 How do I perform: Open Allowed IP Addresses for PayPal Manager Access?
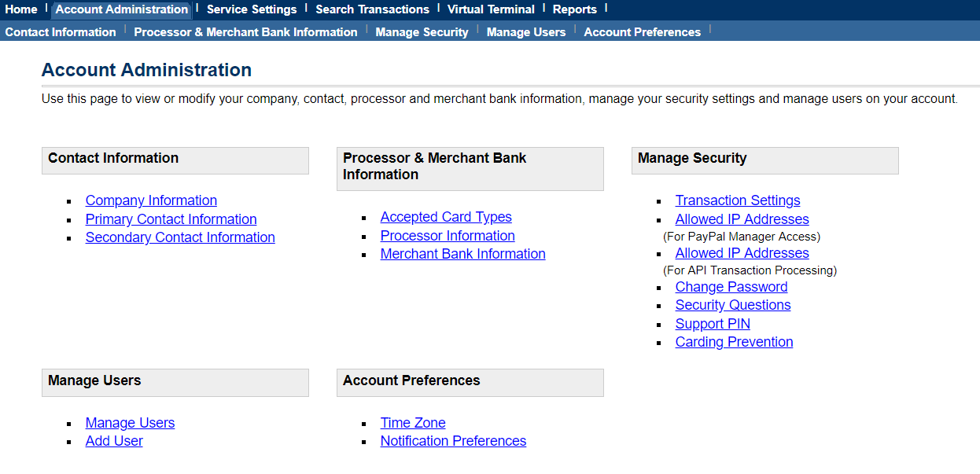click(x=742, y=219)
